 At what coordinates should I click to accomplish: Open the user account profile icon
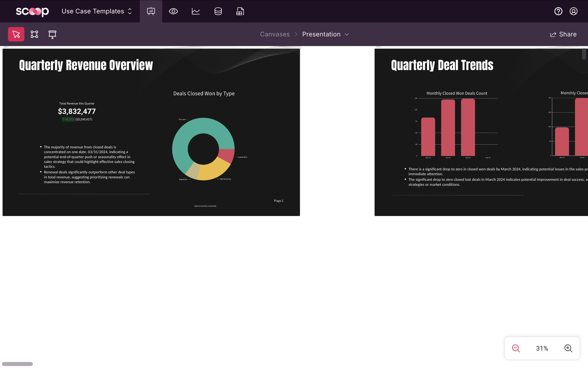(573, 11)
